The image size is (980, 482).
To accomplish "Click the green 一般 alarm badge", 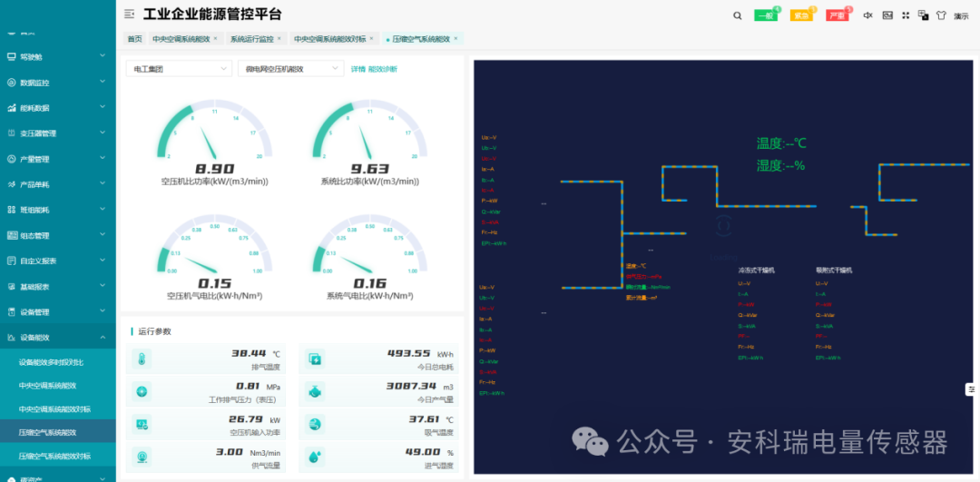I will pos(766,15).
